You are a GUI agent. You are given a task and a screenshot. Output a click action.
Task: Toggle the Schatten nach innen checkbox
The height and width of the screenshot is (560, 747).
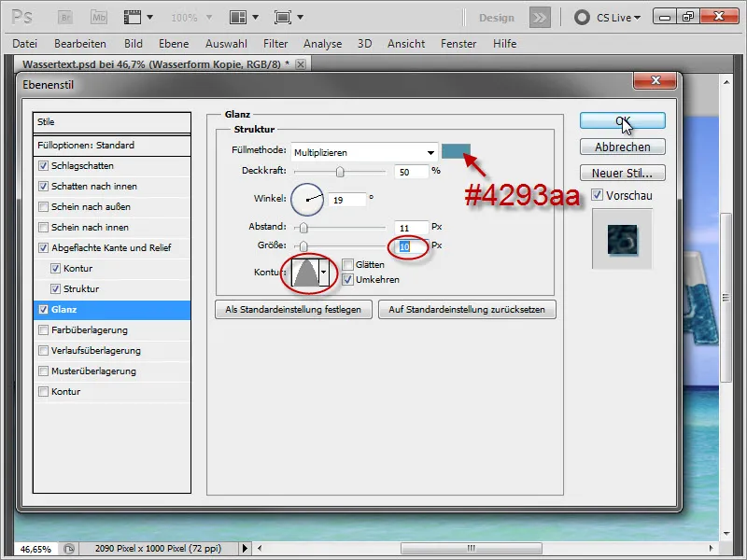point(43,186)
